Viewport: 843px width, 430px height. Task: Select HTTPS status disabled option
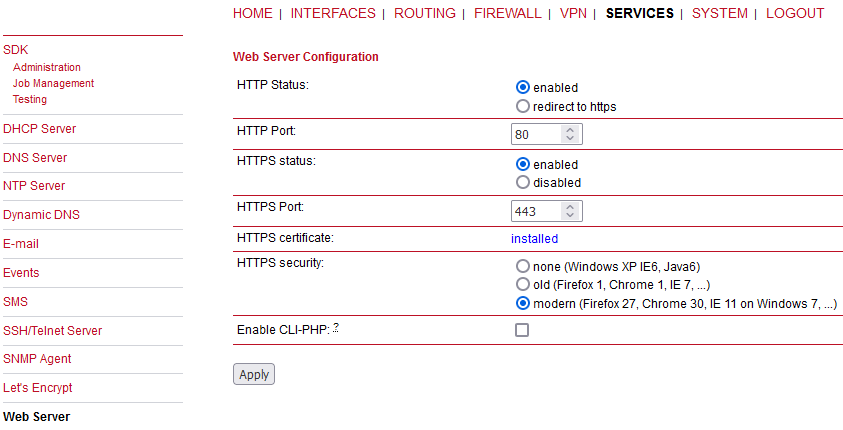pos(523,182)
